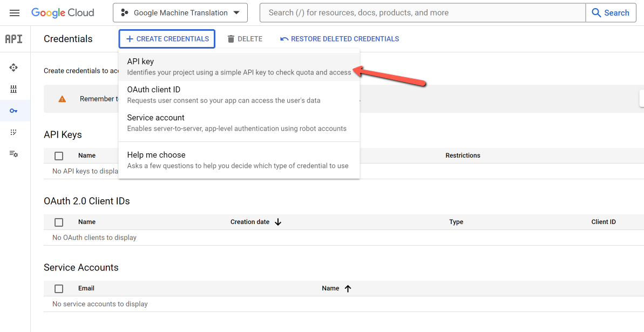Click the Client ID column header
This screenshot has width=644, height=332.
coord(604,222)
